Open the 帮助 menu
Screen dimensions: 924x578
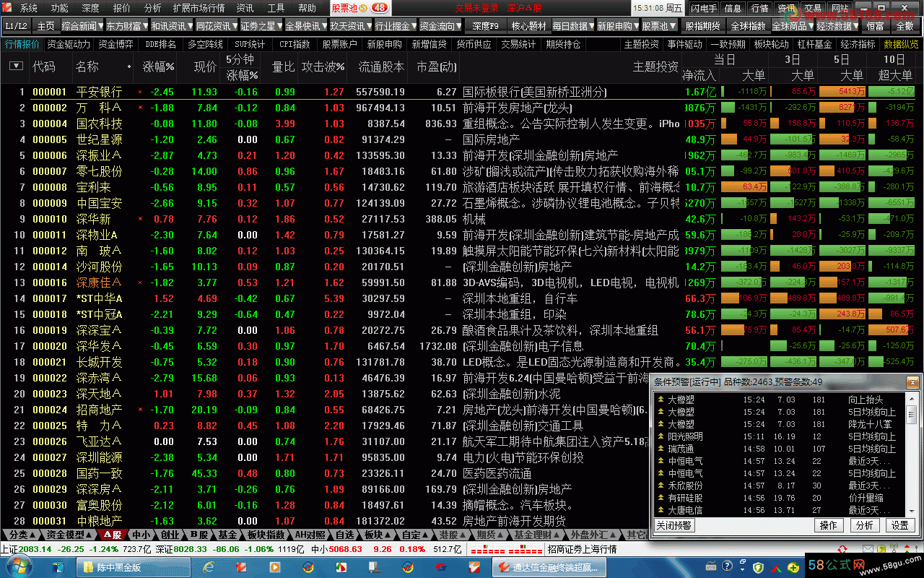(307, 8)
